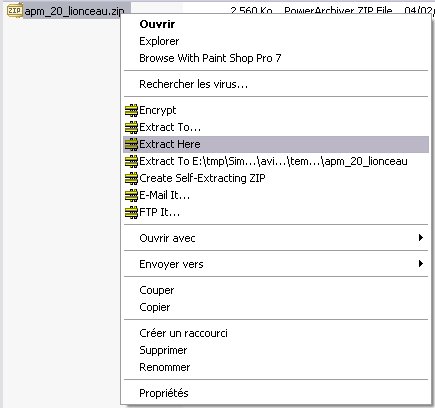Click the icon beside Create Self-Extracting ZIP
Image resolution: width=435 pixels, height=408 pixels.
point(131,178)
